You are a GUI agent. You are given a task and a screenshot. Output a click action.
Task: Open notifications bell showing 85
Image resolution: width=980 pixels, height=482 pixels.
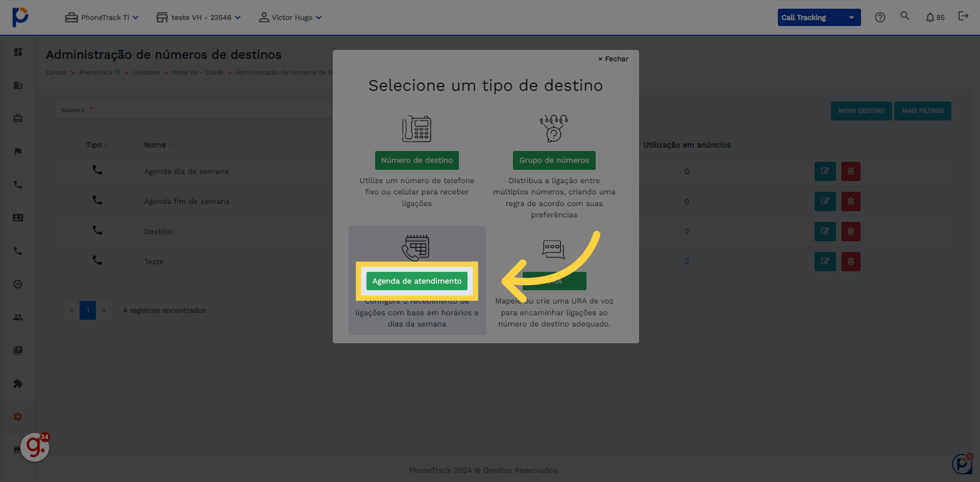935,17
